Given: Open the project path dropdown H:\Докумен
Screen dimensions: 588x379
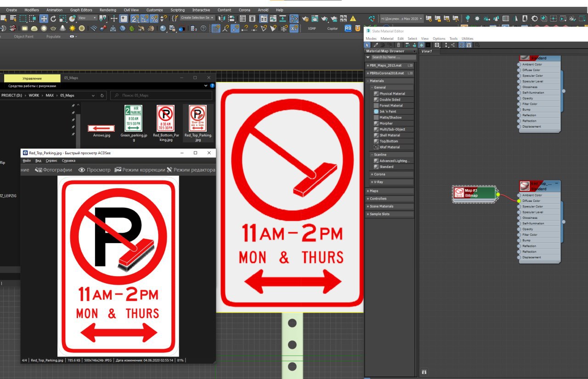Looking at the screenshot, I should click(x=401, y=18).
